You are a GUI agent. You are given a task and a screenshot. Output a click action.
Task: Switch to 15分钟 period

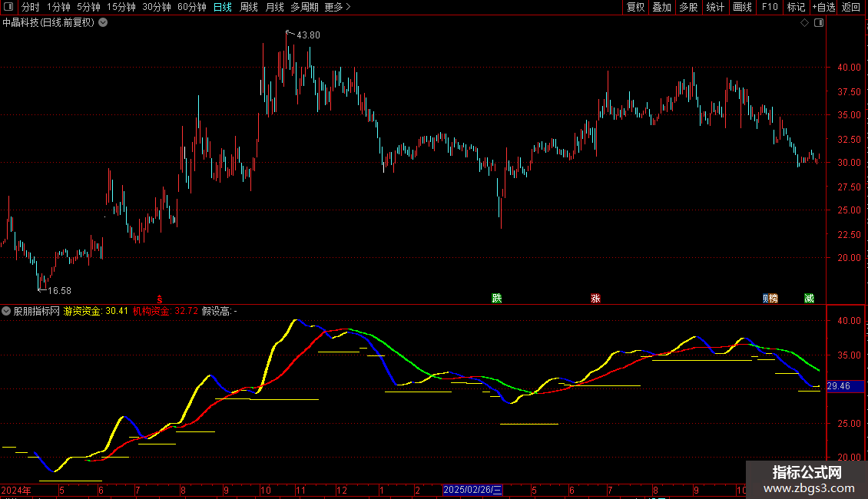point(121,7)
